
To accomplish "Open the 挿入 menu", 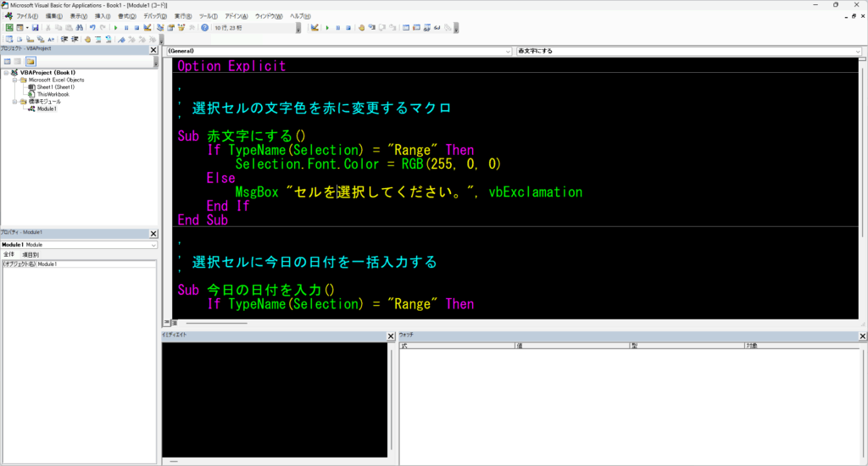I will (x=103, y=16).
